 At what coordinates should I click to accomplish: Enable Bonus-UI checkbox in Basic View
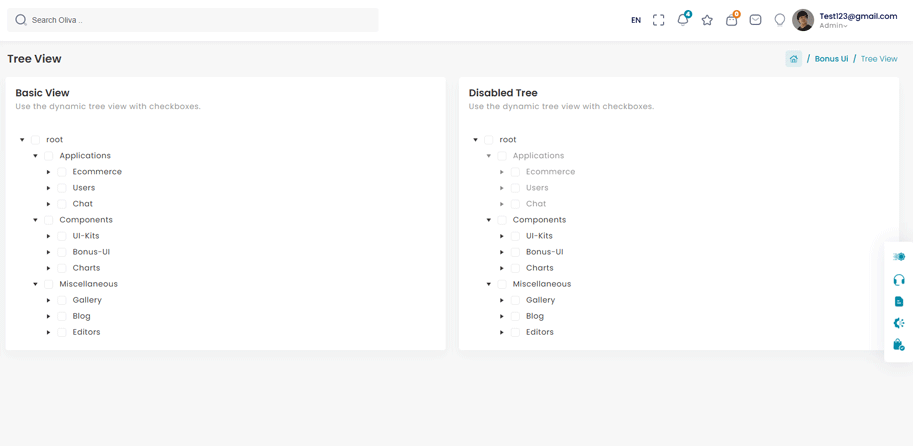(x=62, y=252)
